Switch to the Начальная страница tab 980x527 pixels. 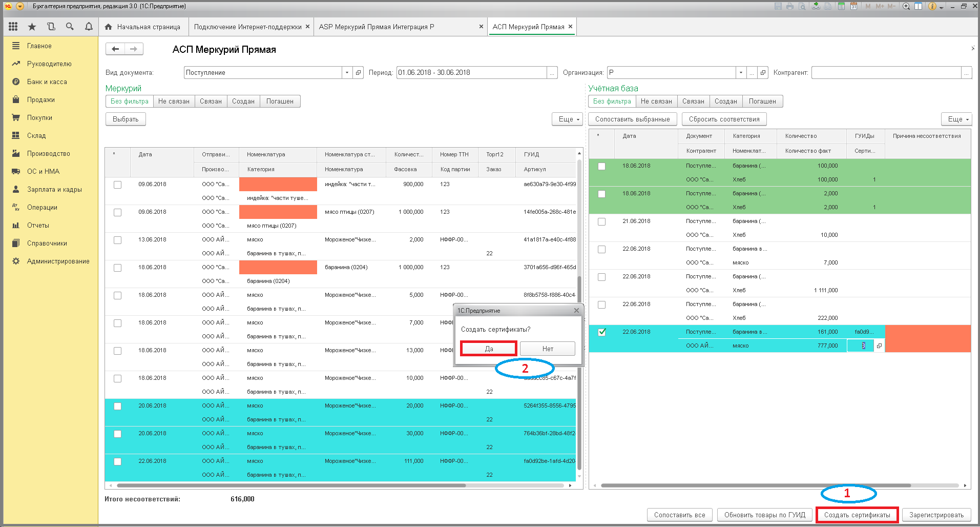click(x=142, y=27)
